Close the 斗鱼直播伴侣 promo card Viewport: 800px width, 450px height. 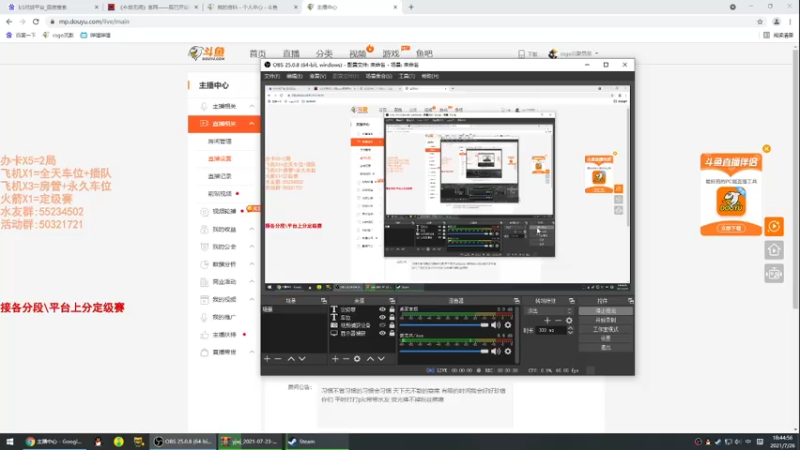click(x=766, y=148)
